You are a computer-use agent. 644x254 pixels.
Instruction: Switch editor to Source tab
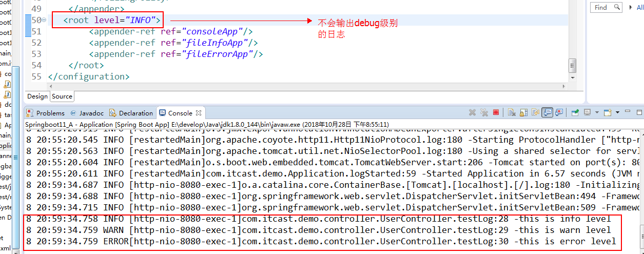click(62, 96)
